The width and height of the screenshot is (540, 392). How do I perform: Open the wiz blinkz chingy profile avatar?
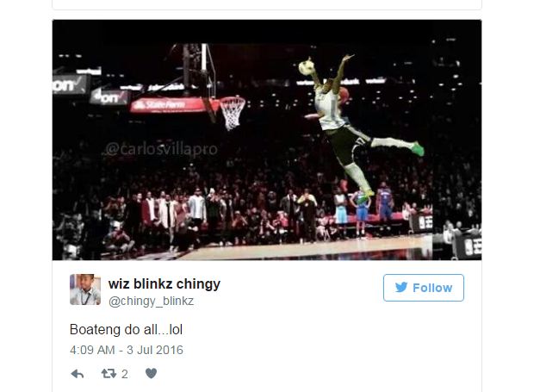[85, 289]
